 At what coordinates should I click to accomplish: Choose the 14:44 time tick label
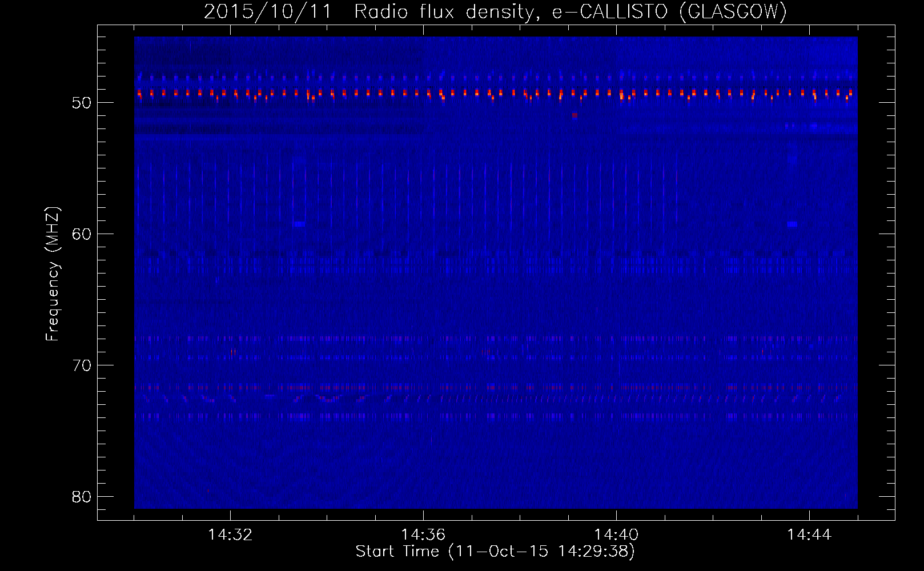[809, 535]
